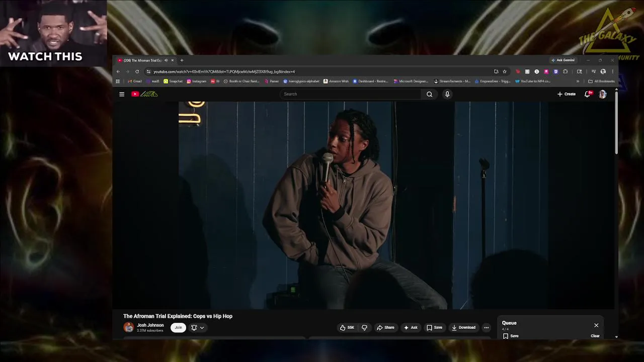Open Gmail bookmark

click(134, 81)
